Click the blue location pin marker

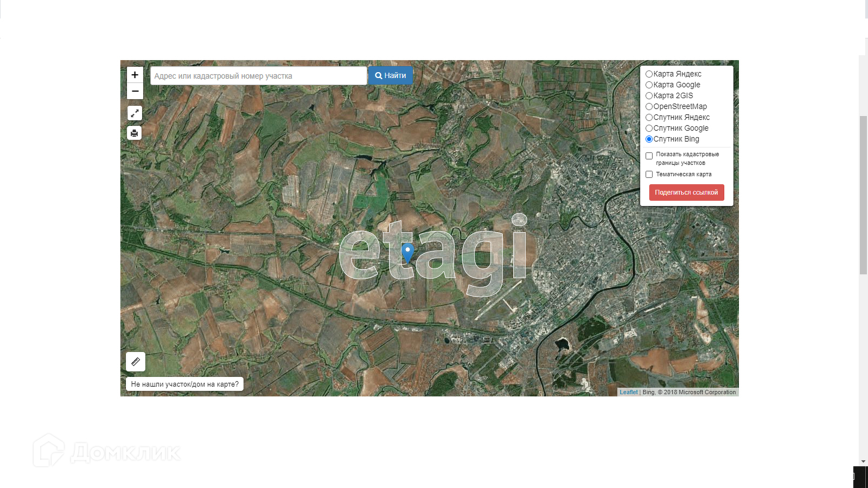[x=407, y=253]
